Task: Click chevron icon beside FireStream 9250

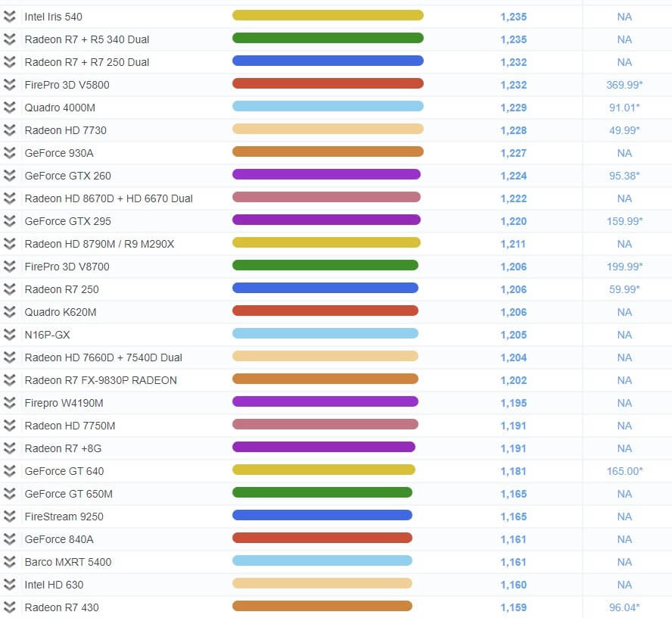Action: (x=9, y=517)
